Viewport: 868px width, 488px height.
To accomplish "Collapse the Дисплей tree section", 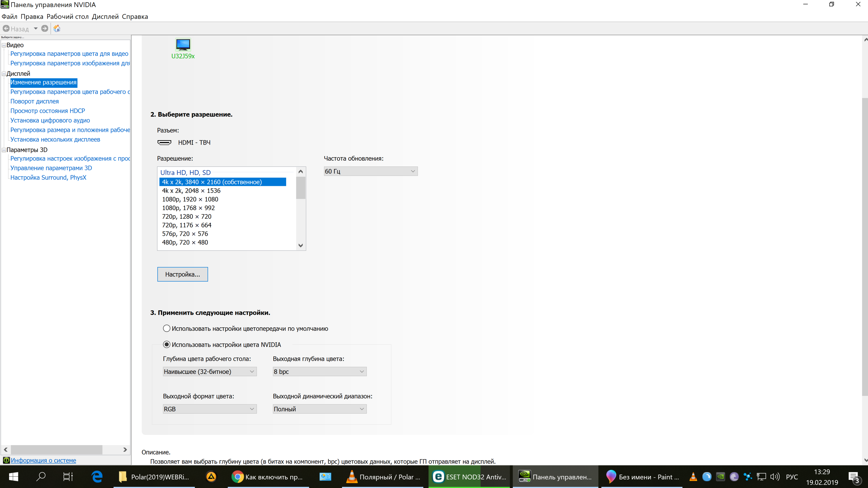I will tap(4, 73).
